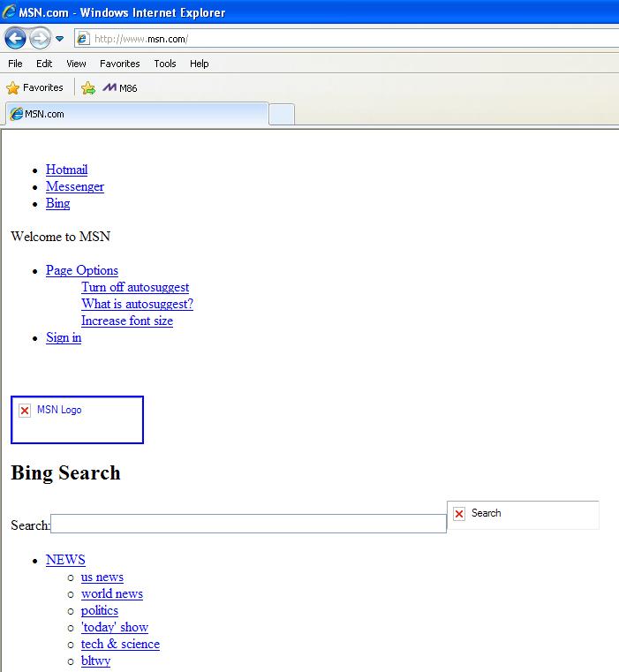Click Turn off autosuggest link
The height and width of the screenshot is (672, 619).
coord(135,287)
